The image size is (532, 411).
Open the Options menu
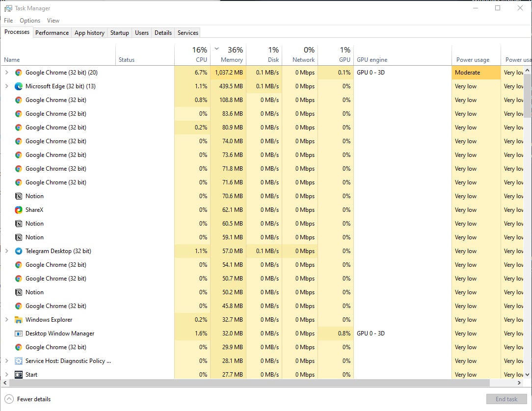click(x=30, y=21)
